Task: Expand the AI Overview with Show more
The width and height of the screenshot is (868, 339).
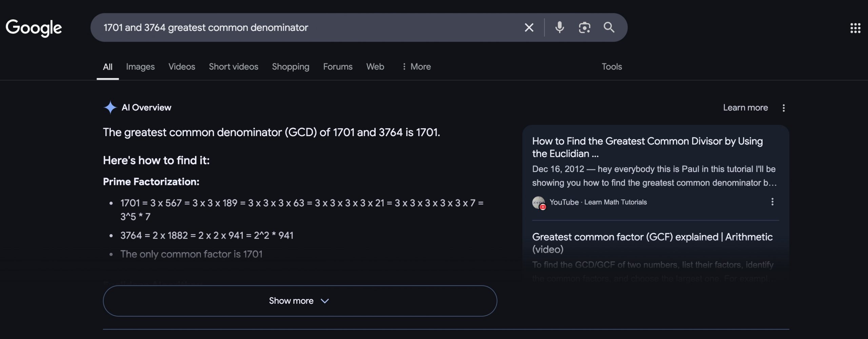Action: [x=300, y=301]
